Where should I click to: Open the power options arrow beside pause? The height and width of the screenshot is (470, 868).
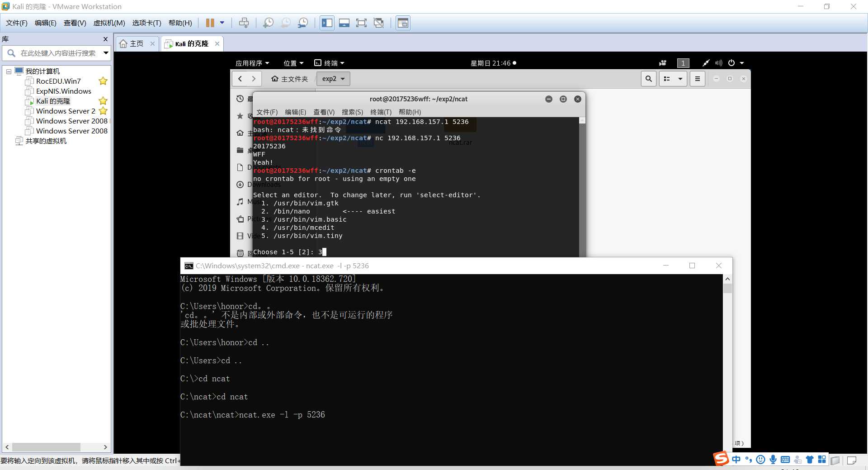(222, 23)
